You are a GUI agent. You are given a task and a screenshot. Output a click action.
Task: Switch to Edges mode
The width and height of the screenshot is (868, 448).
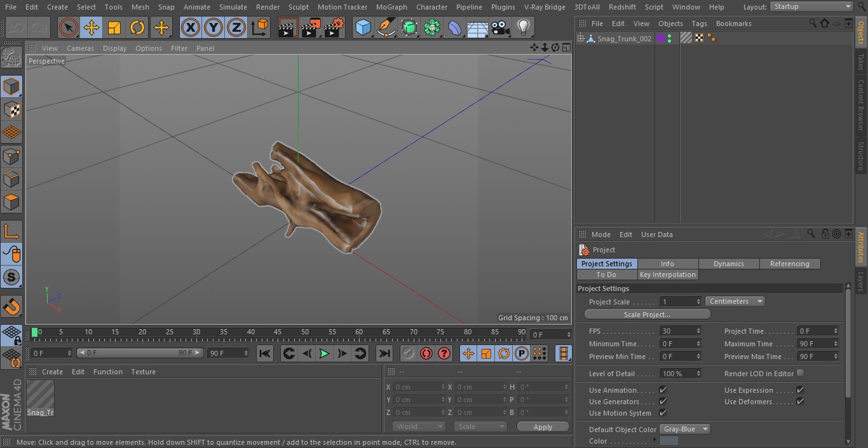(11, 179)
